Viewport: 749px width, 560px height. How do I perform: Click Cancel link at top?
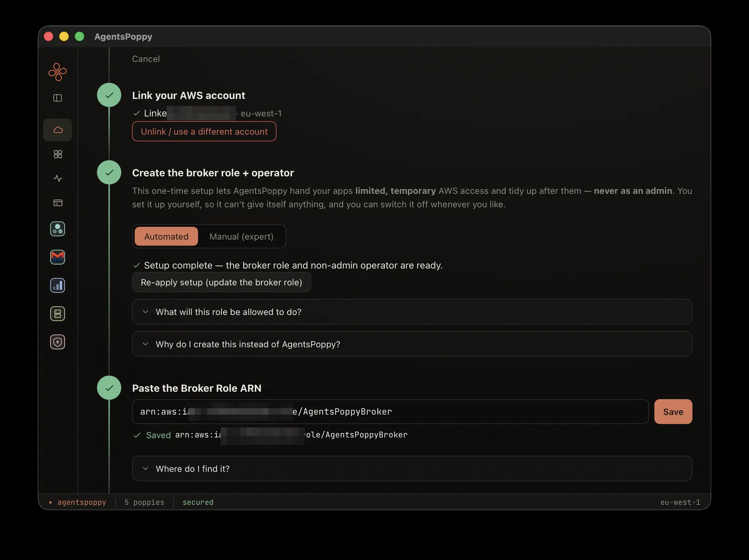tap(146, 59)
